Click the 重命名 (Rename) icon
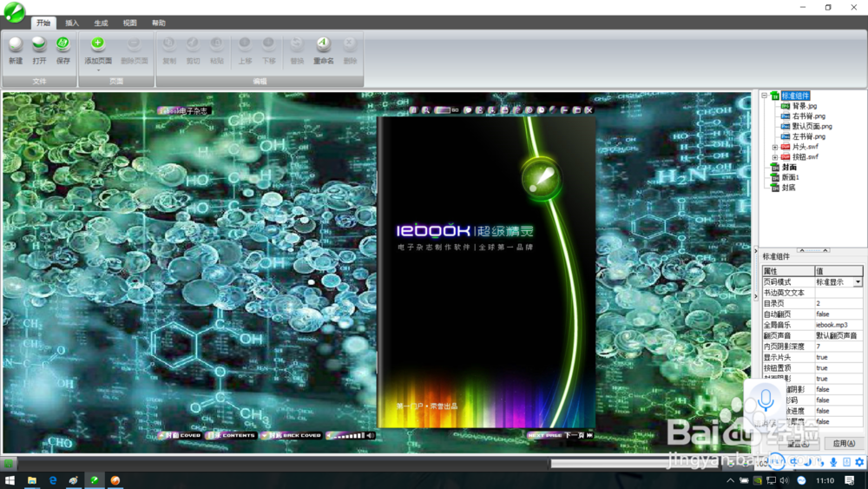868x489 pixels. coord(323,43)
